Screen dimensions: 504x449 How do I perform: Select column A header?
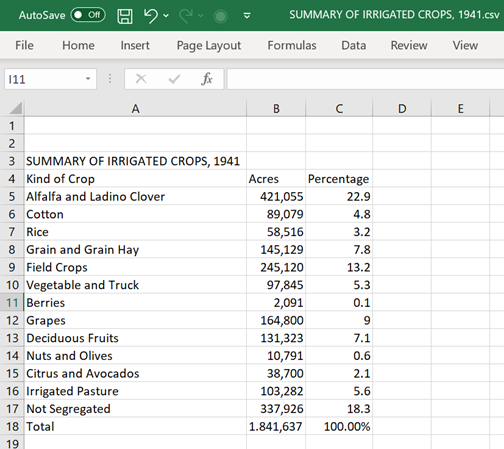point(135,109)
